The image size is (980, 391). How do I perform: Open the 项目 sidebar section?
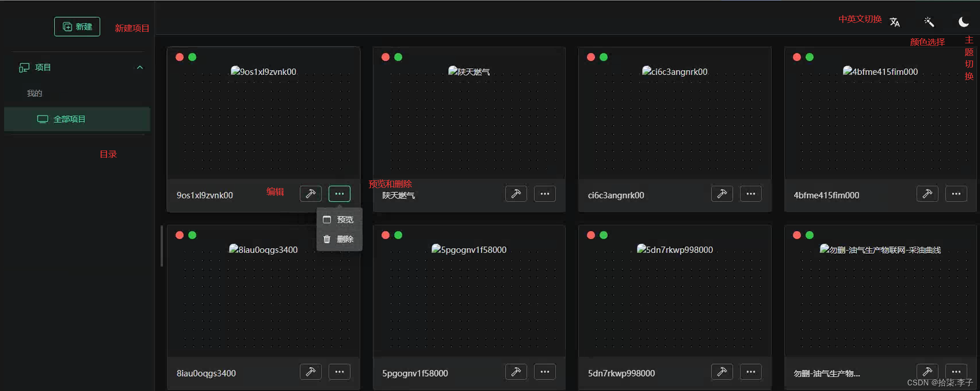tap(80, 67)
